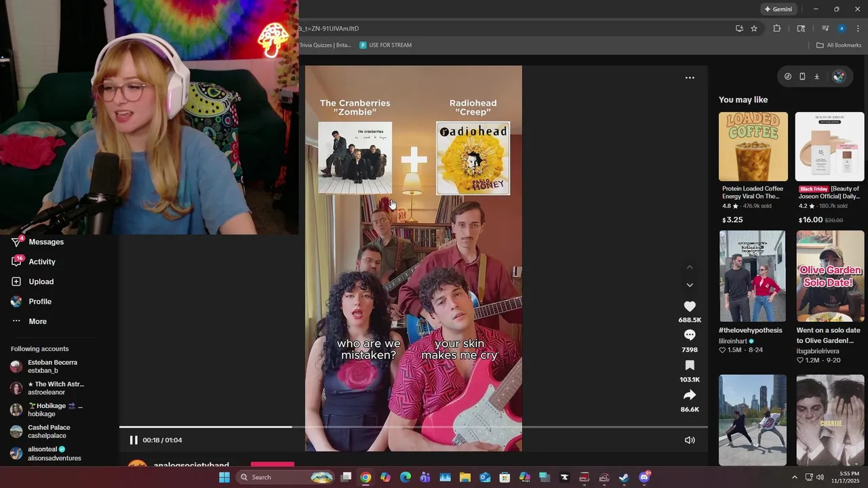Open the Chrome profile avatar
Screen dimensions: 868x488
point(842,28)
